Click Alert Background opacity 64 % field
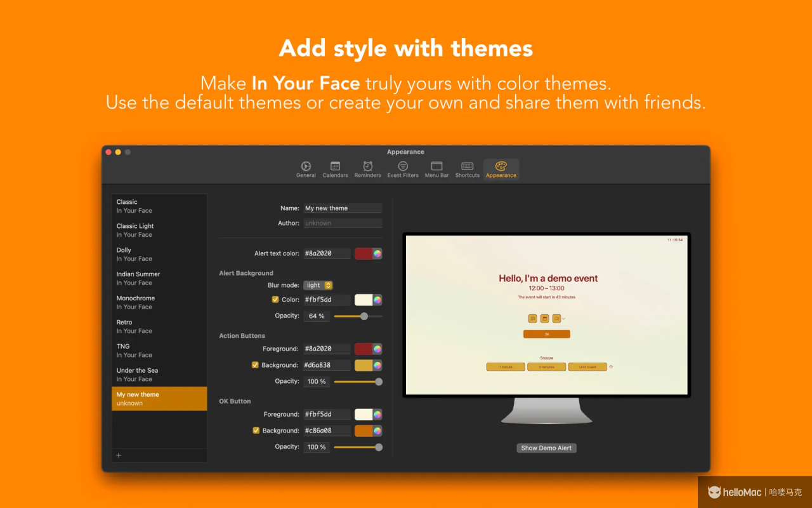812x508 pixels. (317, 316)
